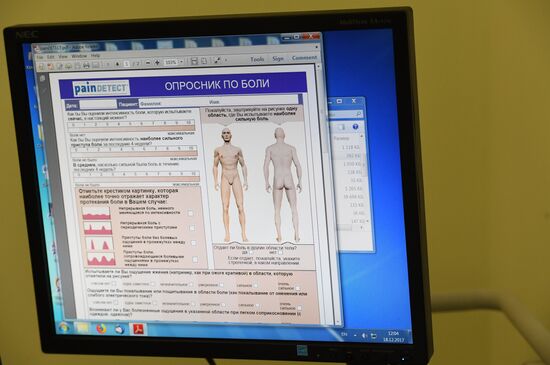Open Adobe Reader from the taskbar

coord(138,329)
